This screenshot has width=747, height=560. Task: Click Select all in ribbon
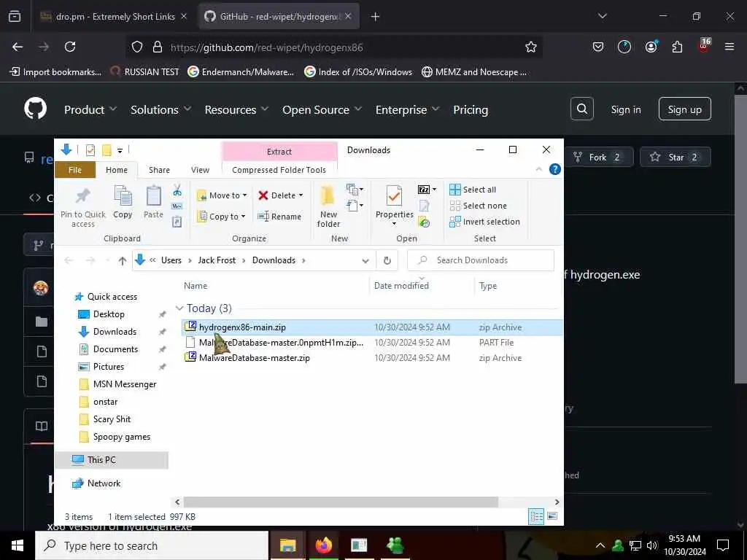473,190
